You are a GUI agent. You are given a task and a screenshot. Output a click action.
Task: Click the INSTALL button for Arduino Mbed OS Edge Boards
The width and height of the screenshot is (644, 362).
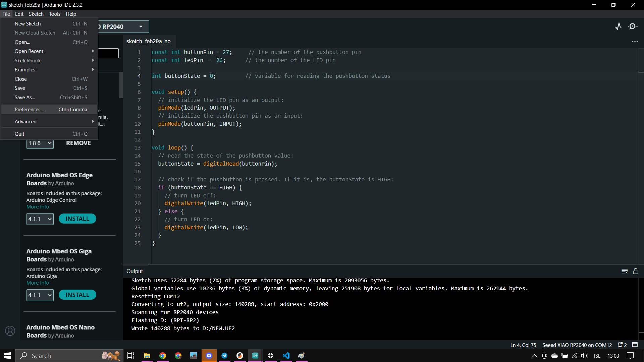click(77, 218)
